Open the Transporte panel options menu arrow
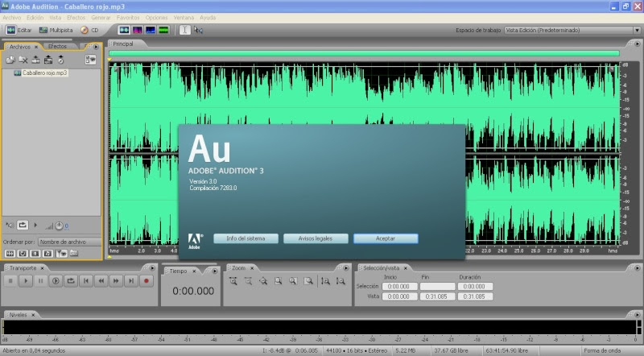 [x=152, y=268]
